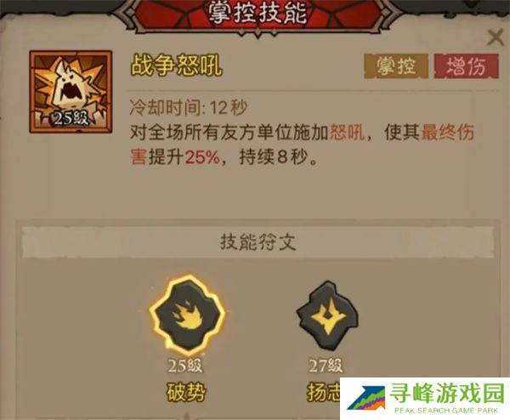Tap the 25级 badge on skill icon

[71, 118]
